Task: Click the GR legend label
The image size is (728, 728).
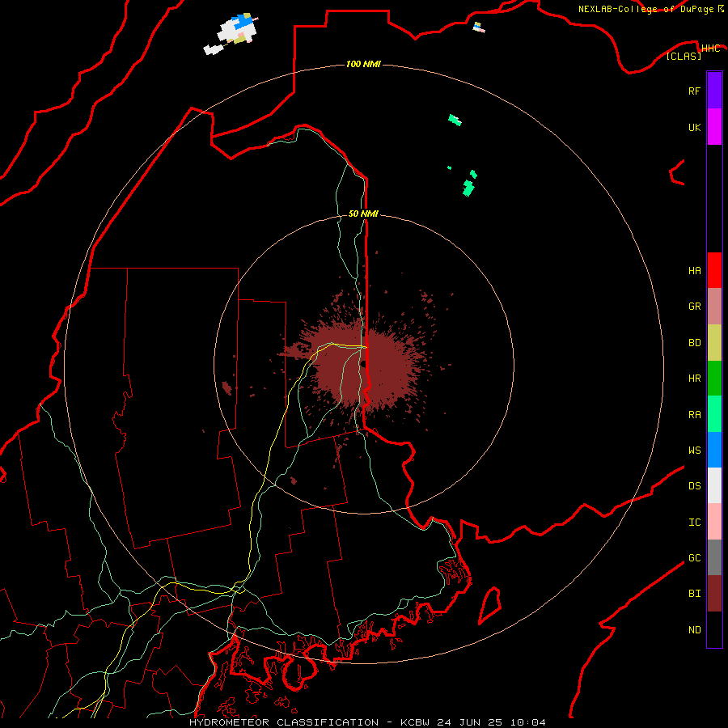Action: pos(694,307)
